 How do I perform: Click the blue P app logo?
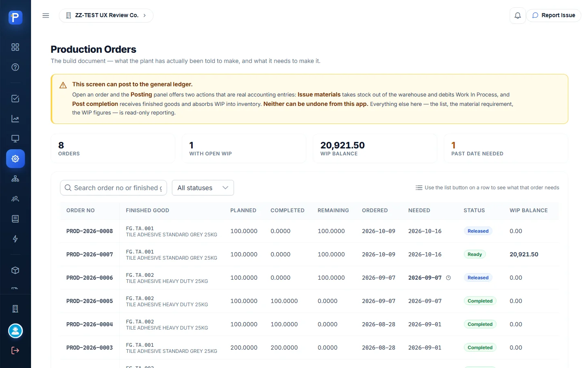[15, 17]
